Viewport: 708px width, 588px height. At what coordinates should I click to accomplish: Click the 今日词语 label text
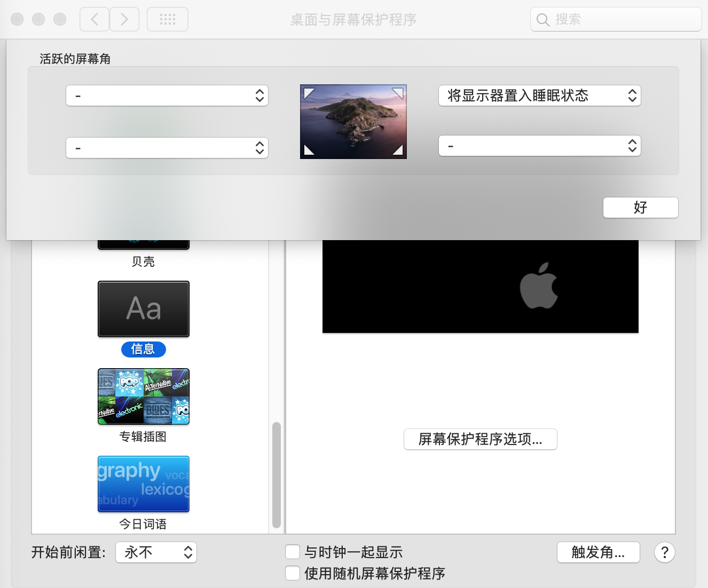point(143,524)
